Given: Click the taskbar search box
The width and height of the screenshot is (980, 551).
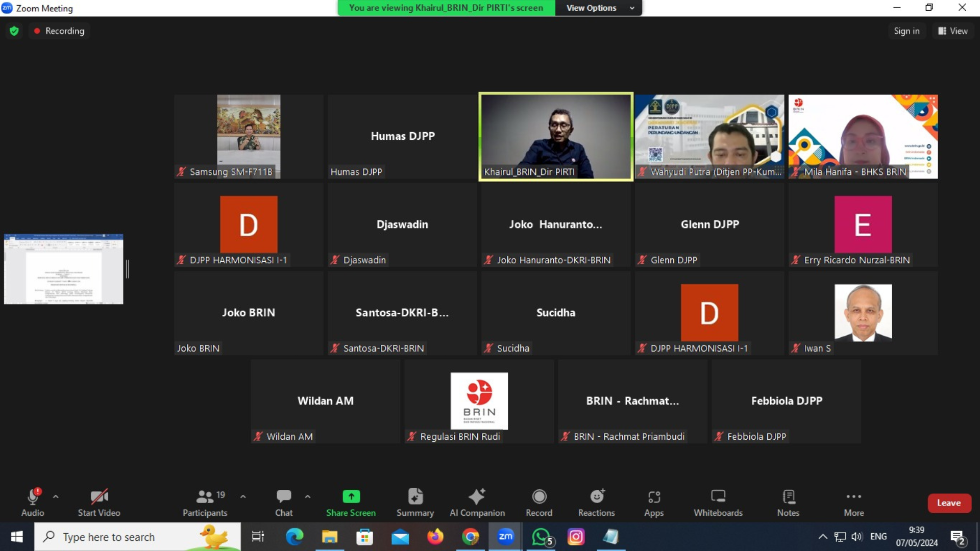Looking at the screenshot, I should pos(137,537).
